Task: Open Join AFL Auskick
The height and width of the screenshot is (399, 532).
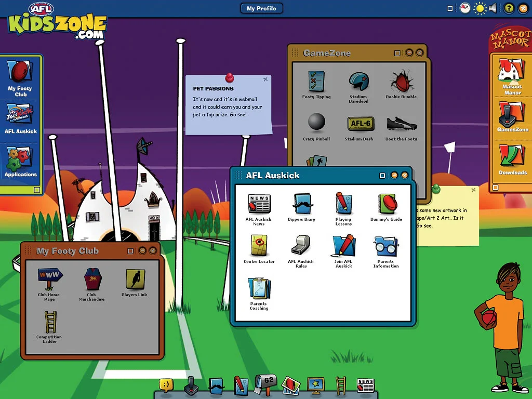Action: (344, 251)
